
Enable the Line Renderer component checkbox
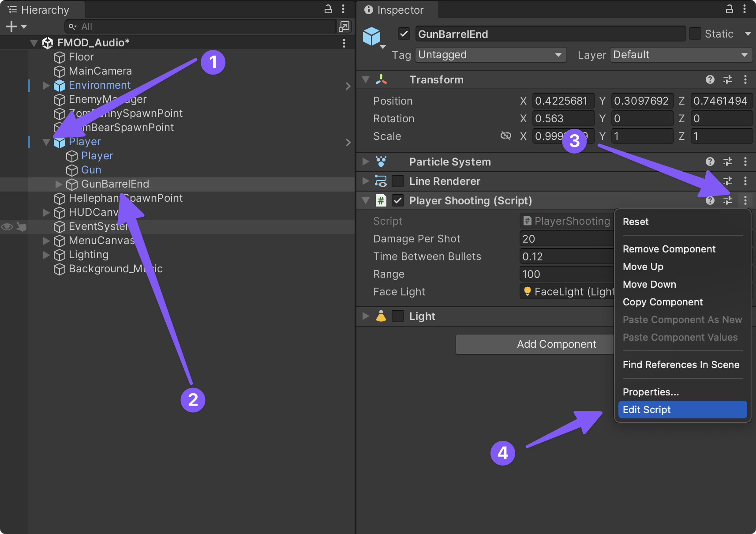[398, 181]
